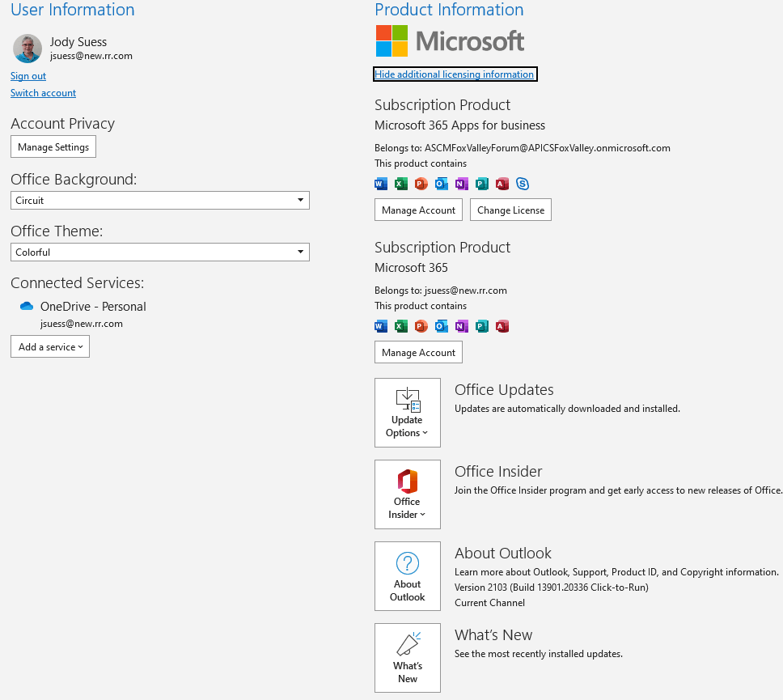
Task: Click 'Belongs to: jsuess@new.rr.com' text
Action: (440, 291)
